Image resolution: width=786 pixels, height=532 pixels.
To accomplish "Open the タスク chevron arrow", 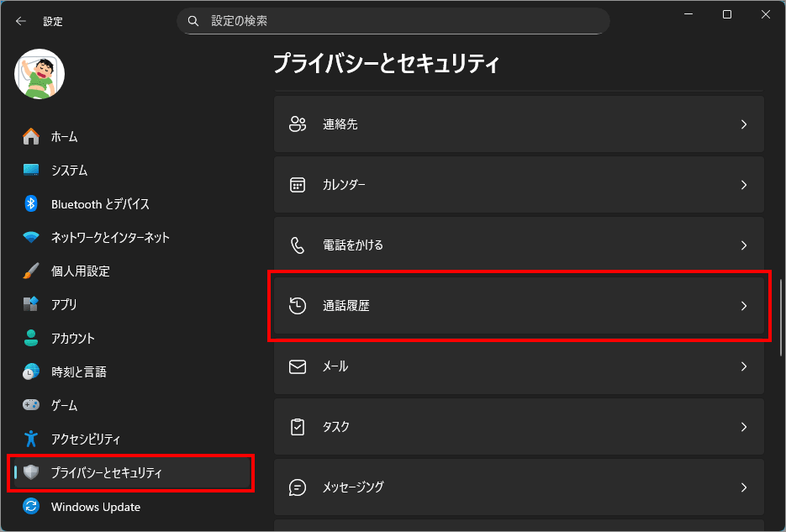I will [743, 427].
